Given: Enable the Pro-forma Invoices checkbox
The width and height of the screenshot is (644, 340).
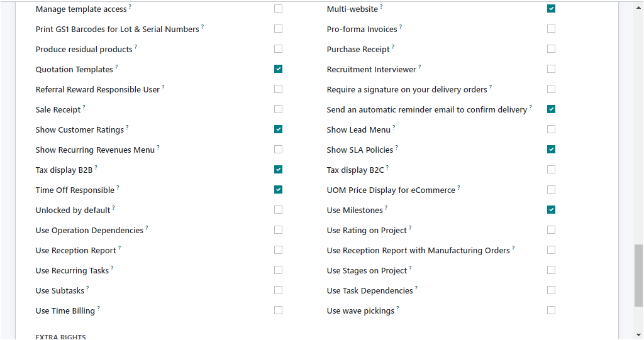Looking at the screenshot, I should 551,29.
